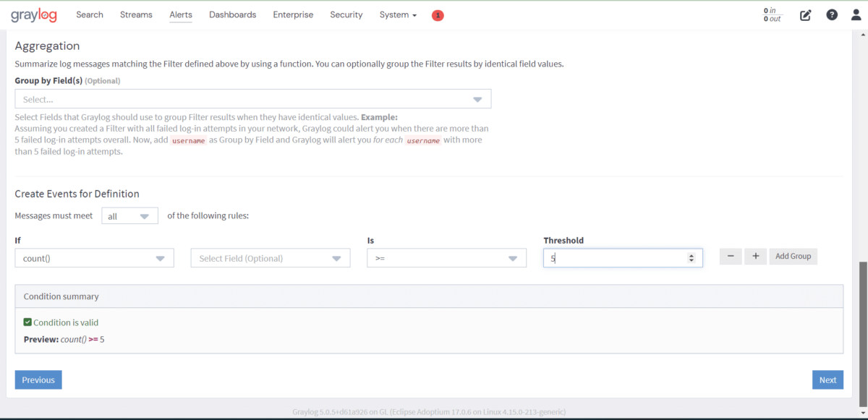868x420 pixels.
Task: Open the Group by Field(s) selector
Action: pos(253,98)
